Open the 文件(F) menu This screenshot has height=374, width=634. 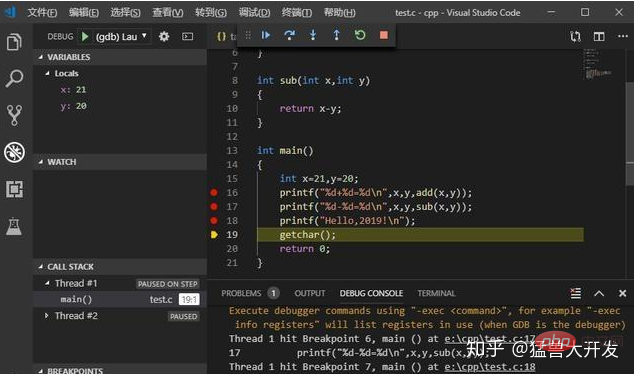point(42,13)
